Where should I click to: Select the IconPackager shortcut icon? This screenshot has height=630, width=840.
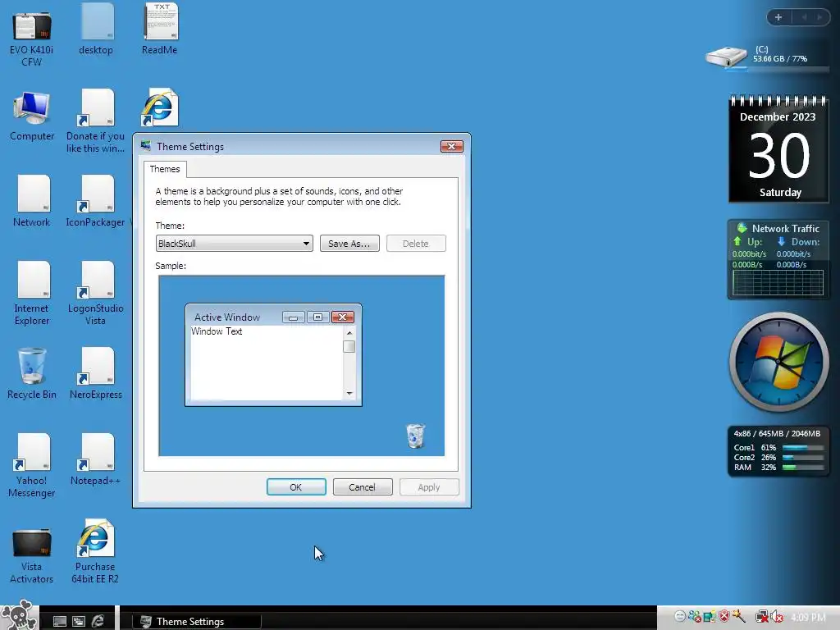click(96, 202)
